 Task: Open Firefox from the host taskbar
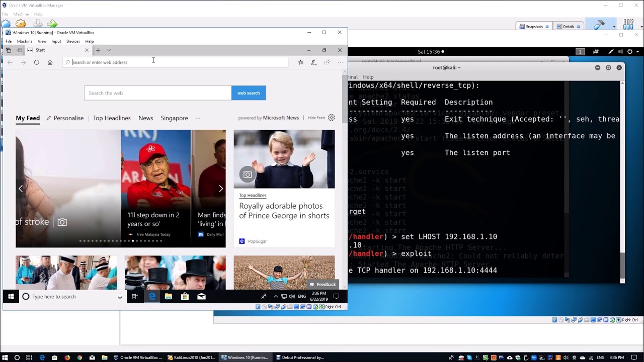pyautogui.click(x=67, y=357)
